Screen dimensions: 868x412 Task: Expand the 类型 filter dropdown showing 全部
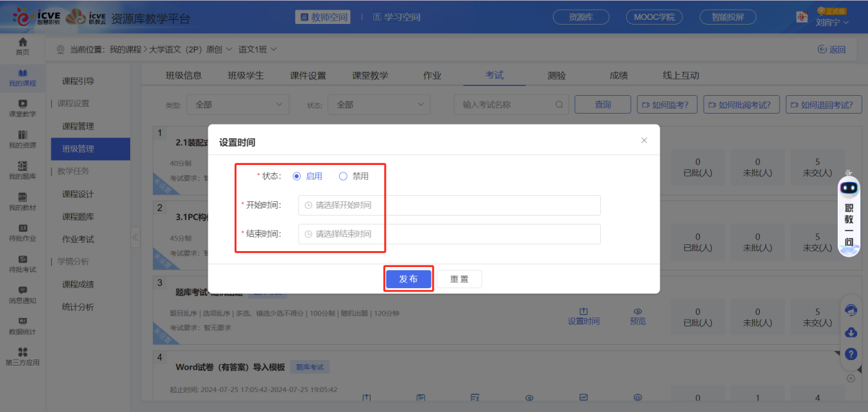(237, 104)
